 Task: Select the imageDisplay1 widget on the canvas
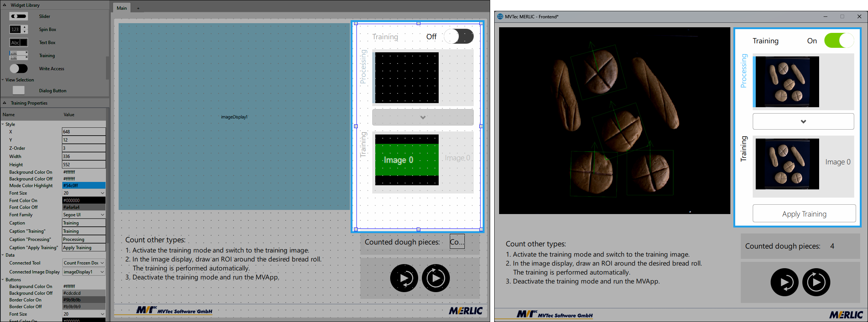click(234, 117)
